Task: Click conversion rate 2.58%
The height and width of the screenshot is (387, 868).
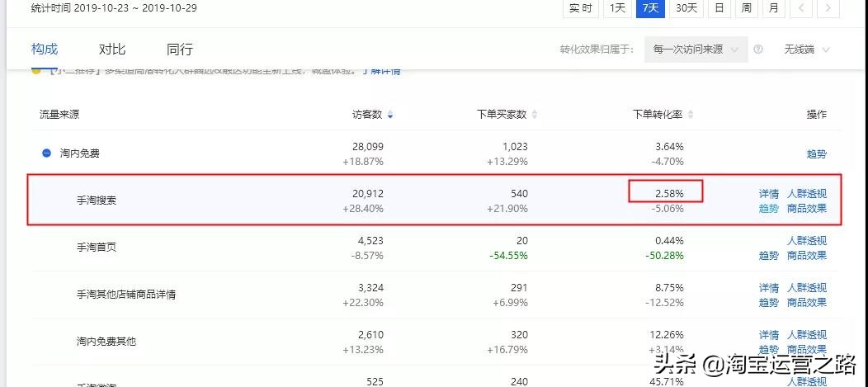Action: 669,194
